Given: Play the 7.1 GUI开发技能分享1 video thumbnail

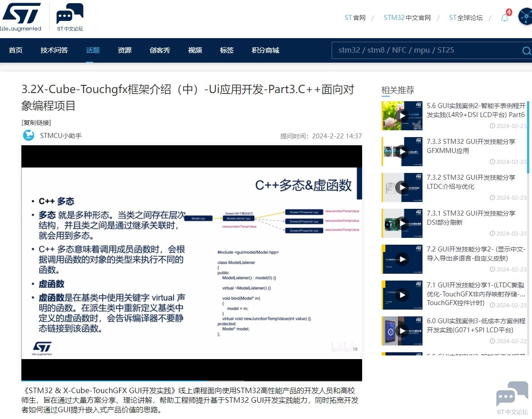Looking at the screenshot, I should 402,295.
